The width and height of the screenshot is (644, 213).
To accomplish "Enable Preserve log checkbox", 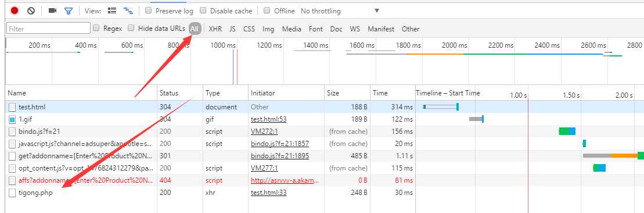I will pyautogui.click(x=149, y=10).
